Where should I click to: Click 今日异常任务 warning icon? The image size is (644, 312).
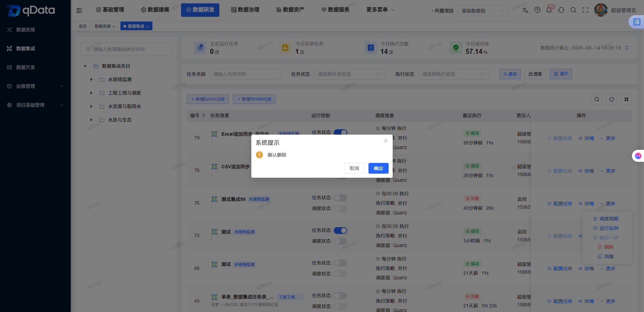pyautogui.click(x=285, y=48)
